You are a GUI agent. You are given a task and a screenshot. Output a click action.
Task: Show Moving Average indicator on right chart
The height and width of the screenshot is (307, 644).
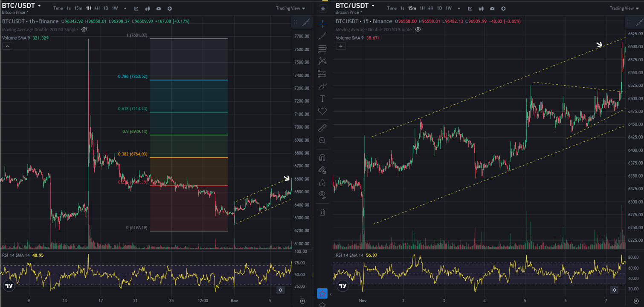418,29
